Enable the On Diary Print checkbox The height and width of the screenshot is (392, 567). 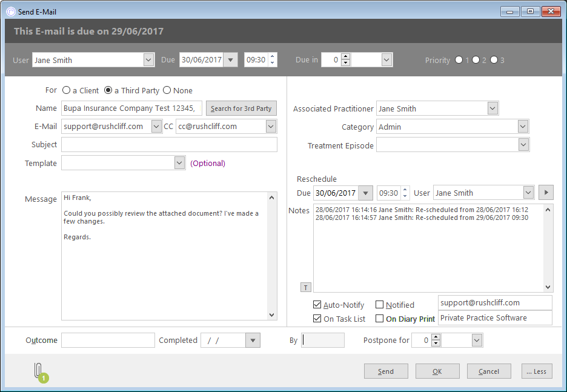[x=379, y=319]
